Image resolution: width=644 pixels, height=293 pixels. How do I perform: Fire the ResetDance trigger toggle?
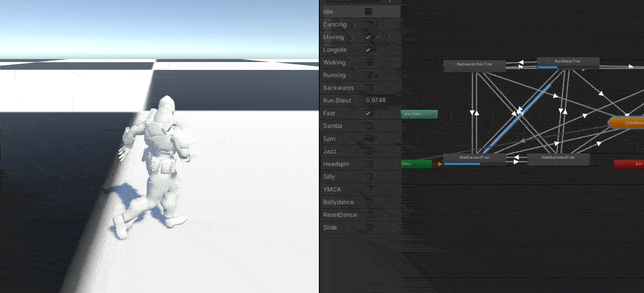coord(369,214)
